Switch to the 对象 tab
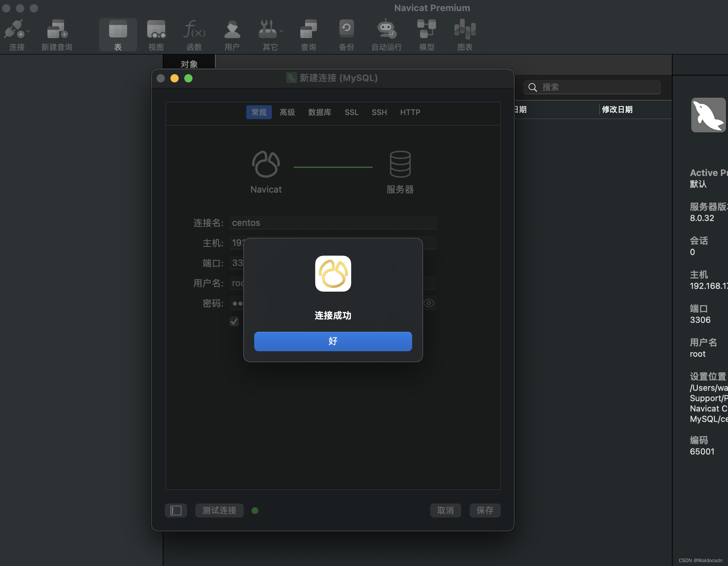 189,64
